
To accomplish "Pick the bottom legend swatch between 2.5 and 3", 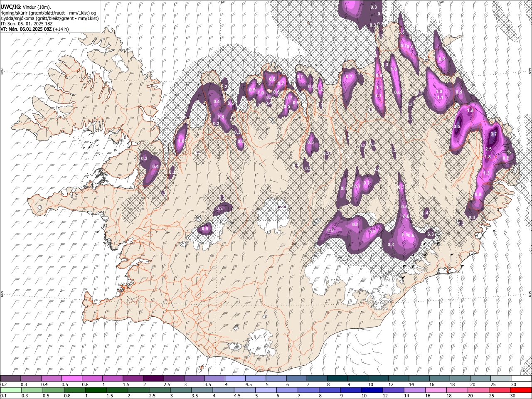I will coord(159,390).
